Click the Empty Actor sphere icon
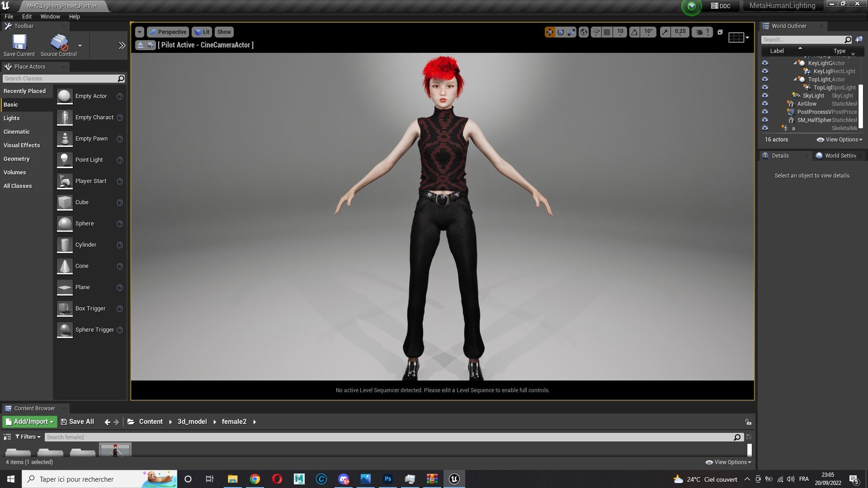Viewport: 868px width, 488px height. coord(65,96)
